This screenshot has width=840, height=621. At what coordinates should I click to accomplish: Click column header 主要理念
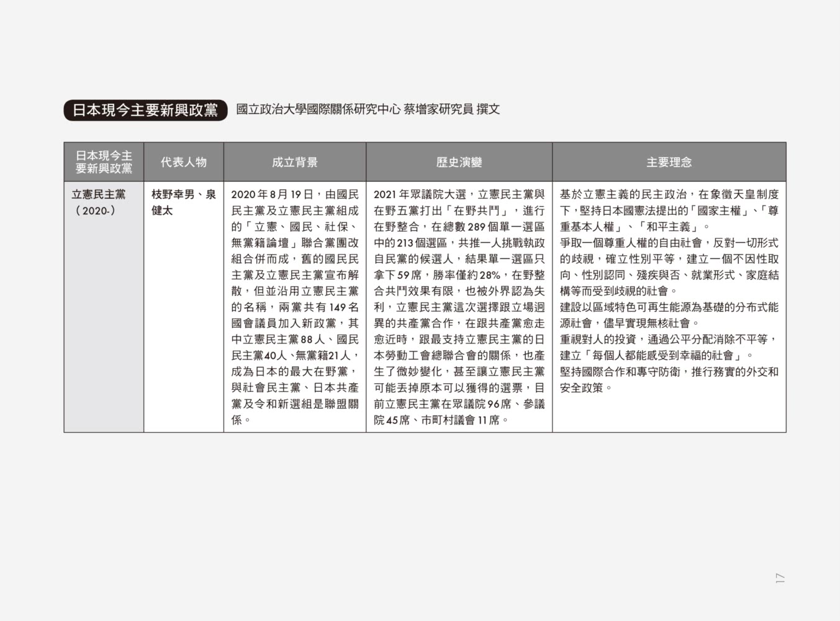pyautogui.click(x=669, y=162)
